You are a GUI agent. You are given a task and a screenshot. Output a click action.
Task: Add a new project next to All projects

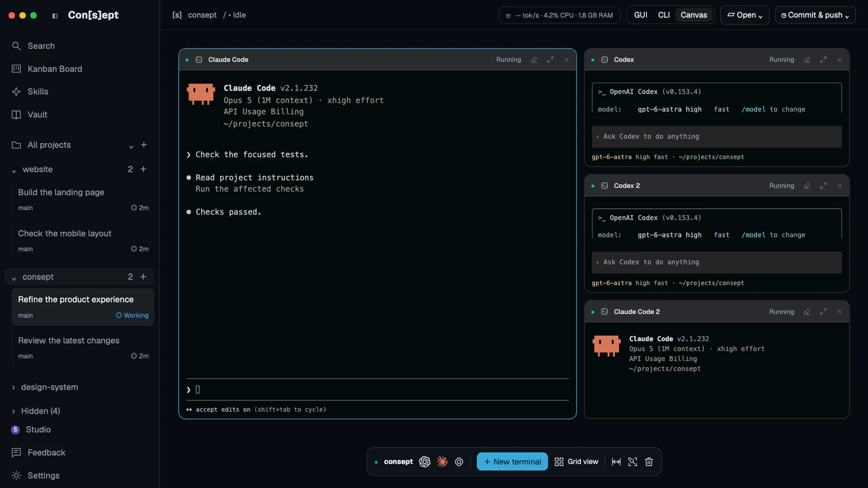click(143, 145)
